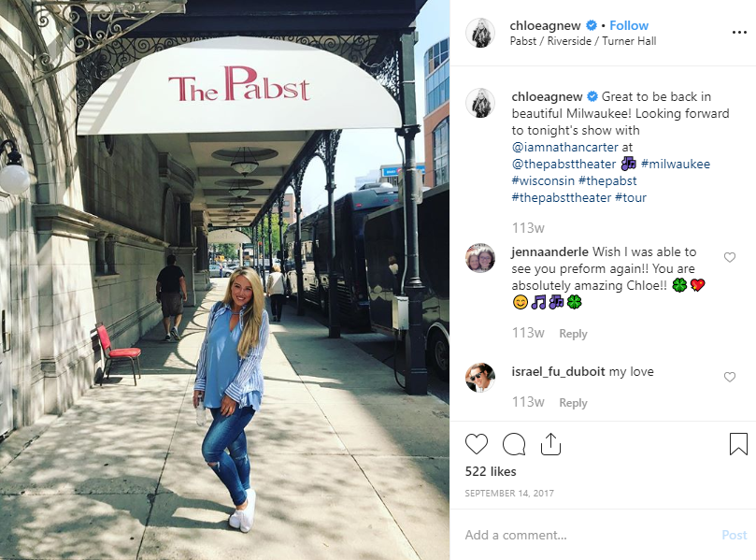Like the post with the heart icon
This screenshot has height=560, width=756.
click(477, 444)
